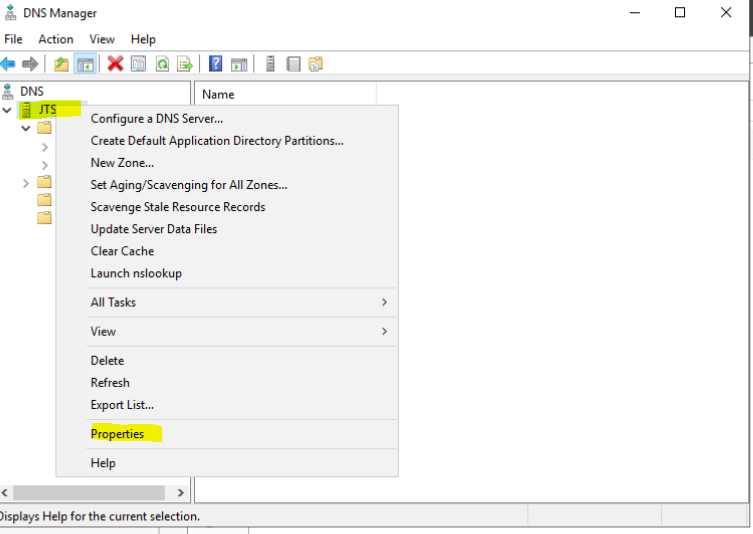Select Refresh in the context menu
Viewport: 753px width, 534px height.
[227, 383]
